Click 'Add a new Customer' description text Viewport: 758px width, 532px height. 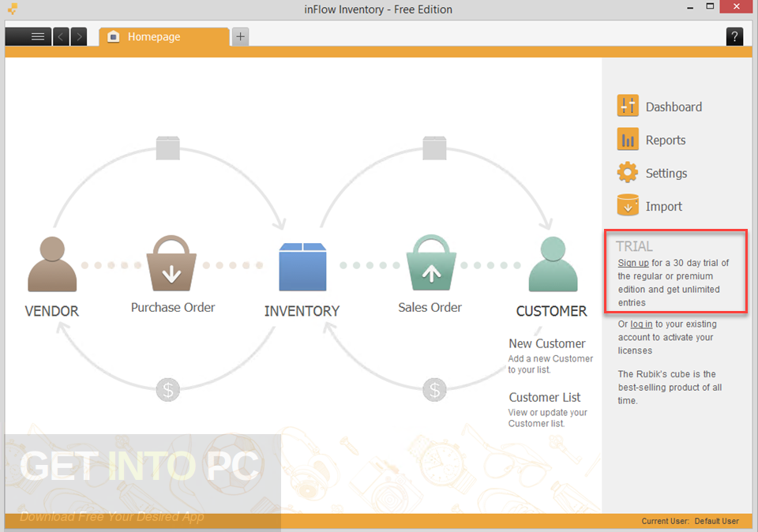pos(550,365)
